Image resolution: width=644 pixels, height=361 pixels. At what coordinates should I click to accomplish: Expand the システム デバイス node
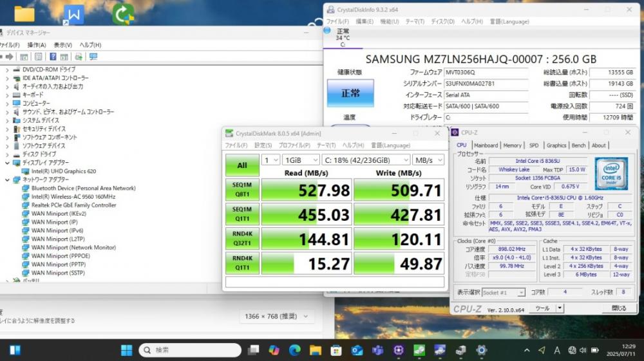coord(7,120)
